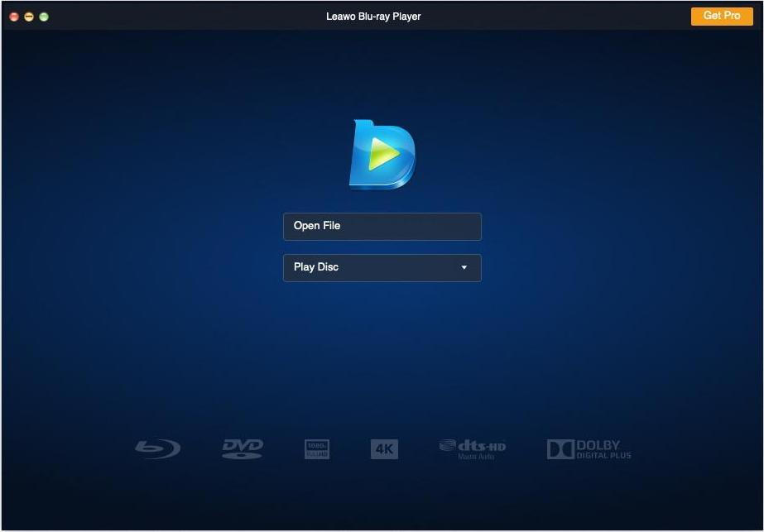The image size is (764, 532).
Task: Select the Blu-ray format icon
Action: coord(157,448)
